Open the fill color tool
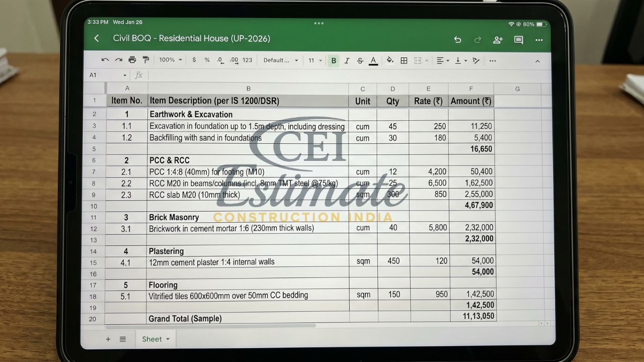The height and width of the screenshot is (362, 644). click(x=390, y=60)
